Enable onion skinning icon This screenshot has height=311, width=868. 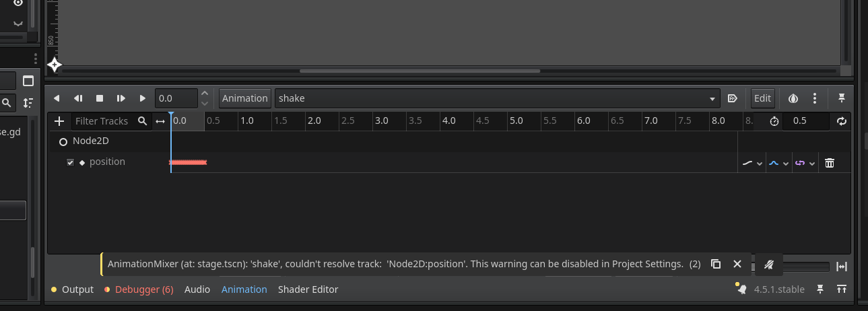tap(793, 98)
